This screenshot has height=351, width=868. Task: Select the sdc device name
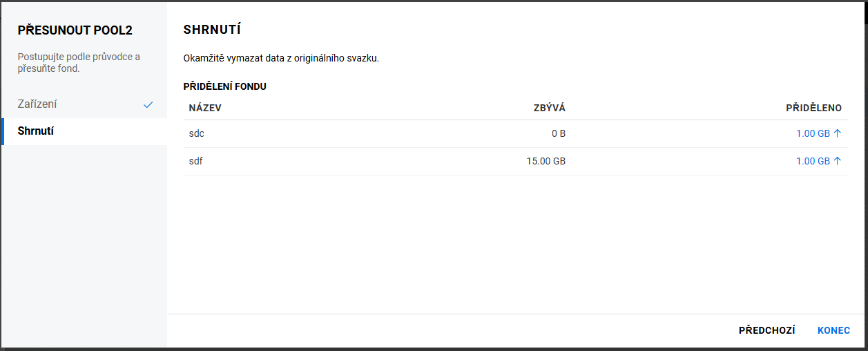197,133
